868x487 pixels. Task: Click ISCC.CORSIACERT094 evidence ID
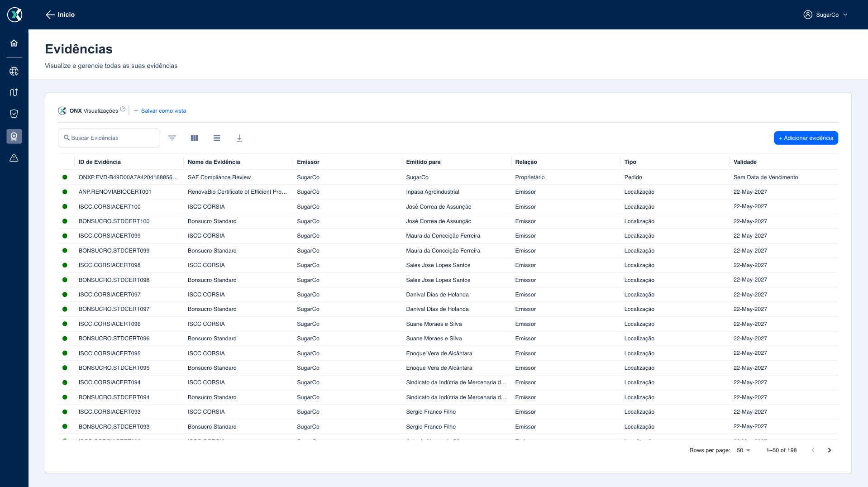(x=110, y=382)
